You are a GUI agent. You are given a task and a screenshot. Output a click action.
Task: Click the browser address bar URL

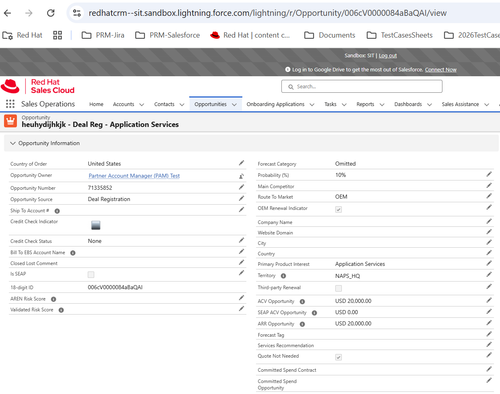pyautogui.click(x=267, y=13)
